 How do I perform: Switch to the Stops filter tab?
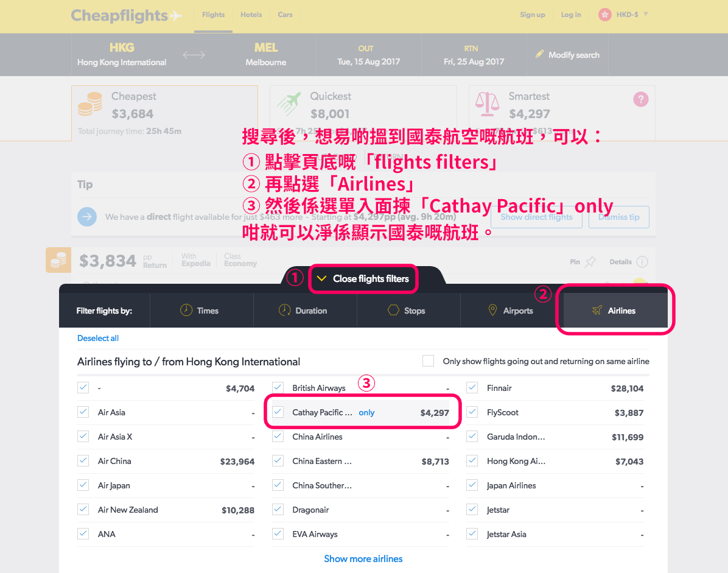click(x=408, y=310)
